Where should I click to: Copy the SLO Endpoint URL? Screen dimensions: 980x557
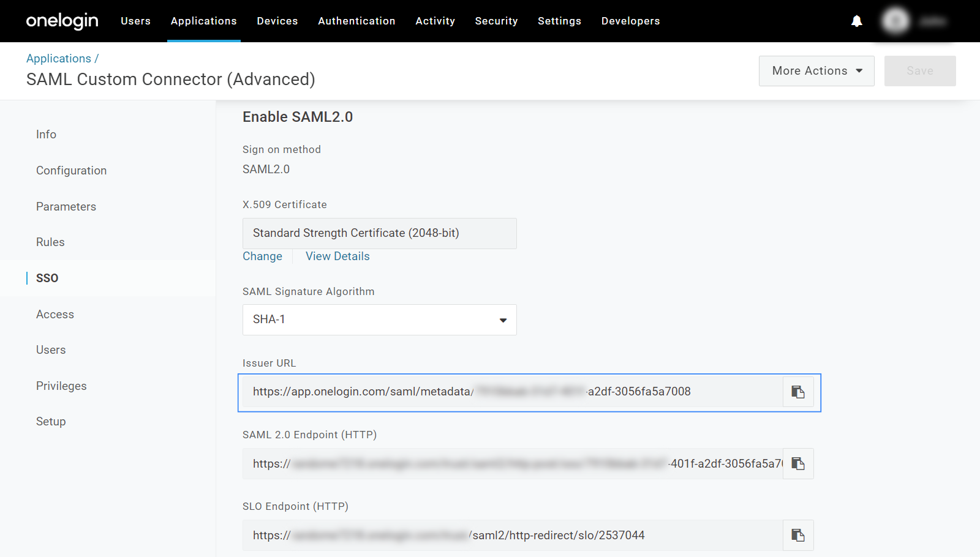[x=797, y=536]
